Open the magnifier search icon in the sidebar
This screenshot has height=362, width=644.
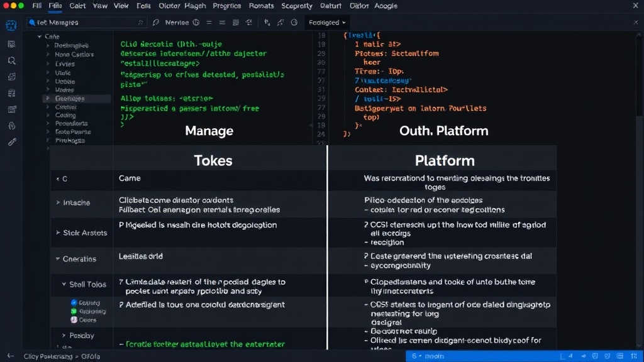pos(11,61)
